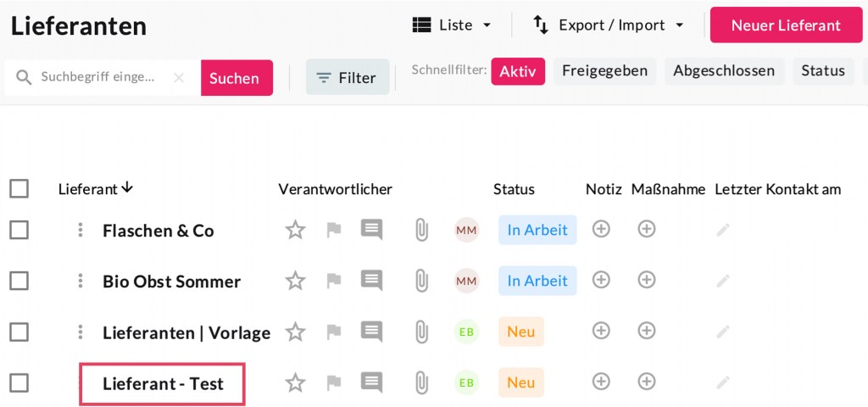The height and width of the screenshot is (407, 868).
Task: Expand the Export / Import menu
Action: (608, 25)
